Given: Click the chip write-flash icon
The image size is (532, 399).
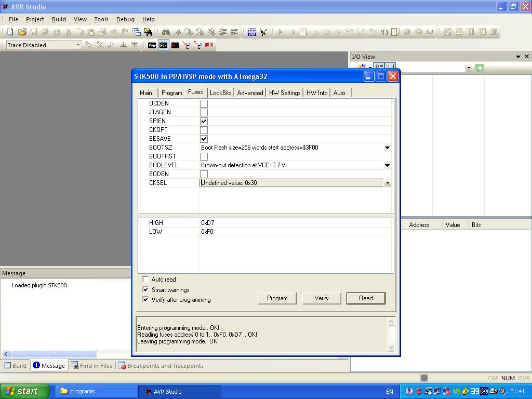Looking at the screenshot, I should coord(175,45).
